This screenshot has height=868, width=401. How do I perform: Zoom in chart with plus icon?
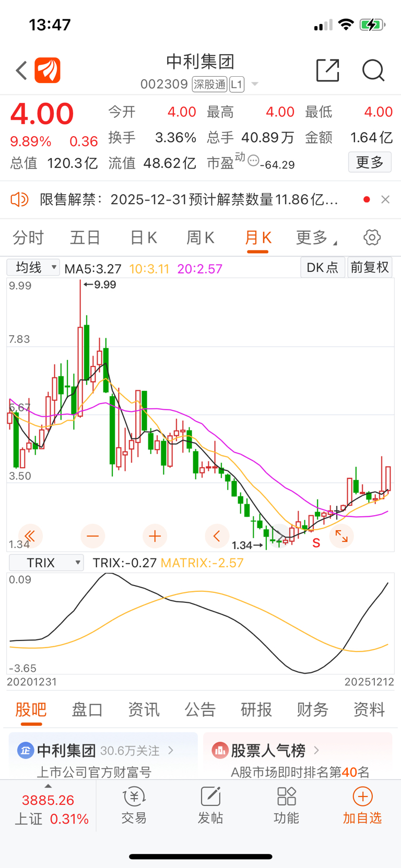click(x=155, y=536)
